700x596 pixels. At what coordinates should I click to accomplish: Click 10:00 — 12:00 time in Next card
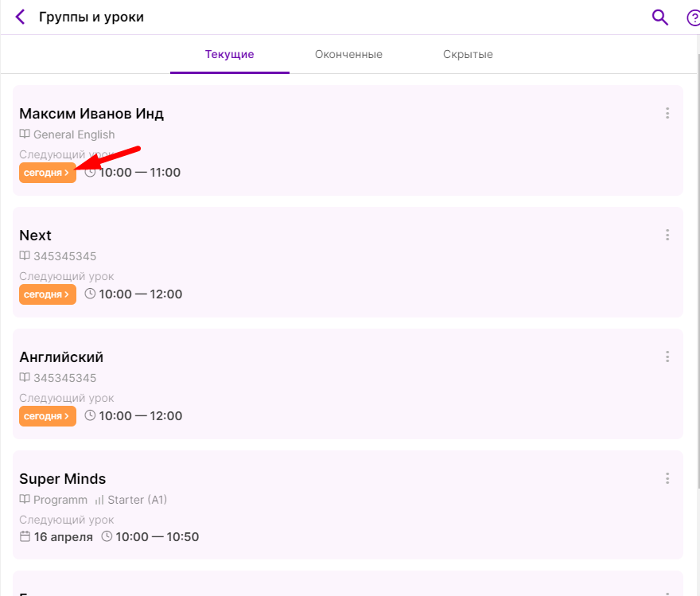point(141,294)
